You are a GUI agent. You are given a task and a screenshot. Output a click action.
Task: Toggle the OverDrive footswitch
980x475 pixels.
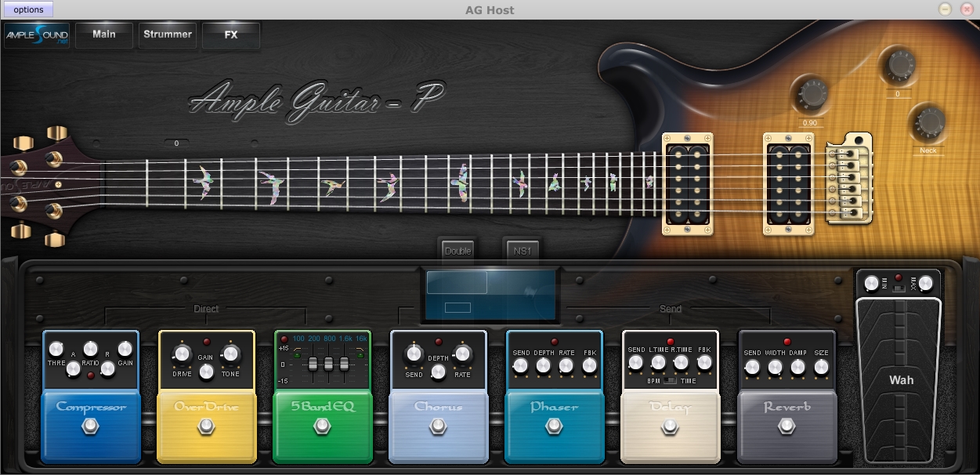click(206, 426)
